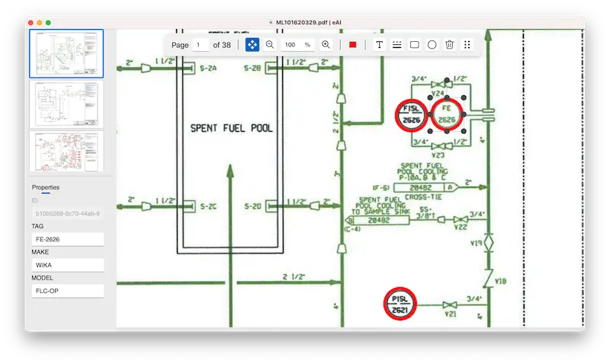Click the 'of 38' page count text
610x364 pixels.
point(222,45)
